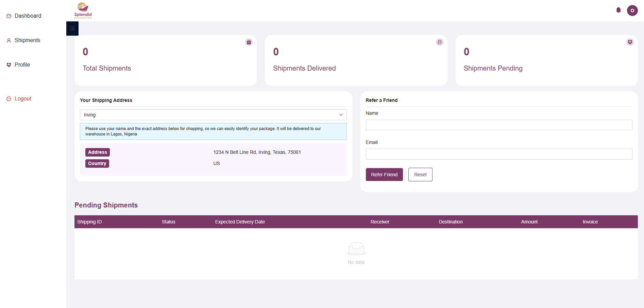Click the Logout link in sidebar
The width and height of the screenshot is (644, 308).
click(23, 99)
